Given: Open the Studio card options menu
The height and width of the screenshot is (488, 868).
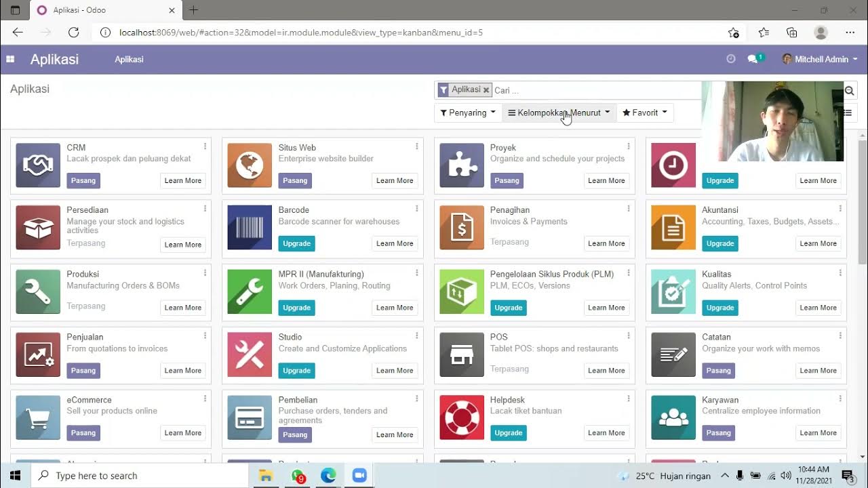Looking at the screenshot, I should (416, 335).
